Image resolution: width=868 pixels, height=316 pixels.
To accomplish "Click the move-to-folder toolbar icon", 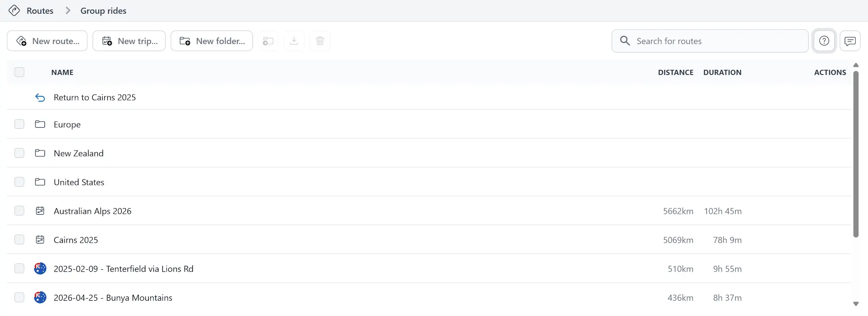I will coord(268,41).
